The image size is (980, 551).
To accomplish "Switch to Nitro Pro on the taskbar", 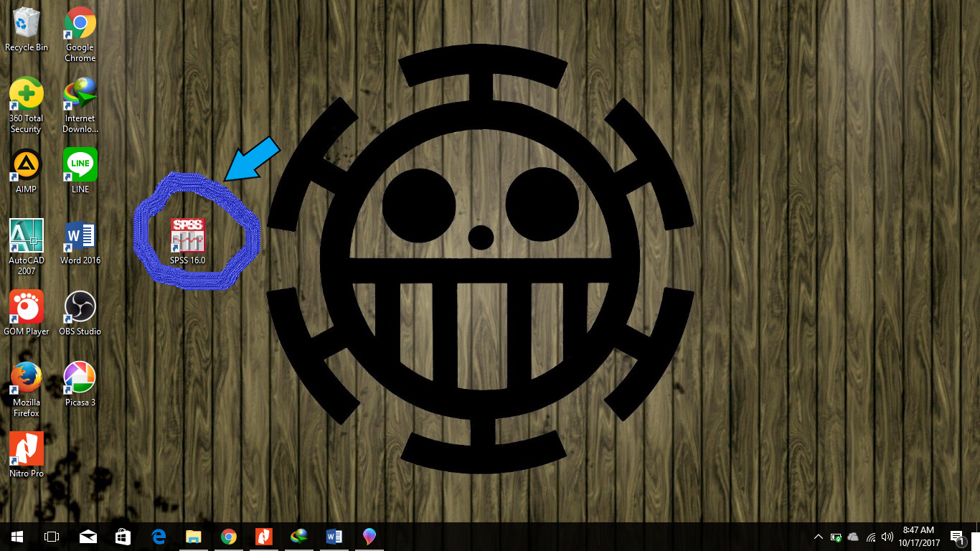I will pyautogui.click(x=264, y=537).
